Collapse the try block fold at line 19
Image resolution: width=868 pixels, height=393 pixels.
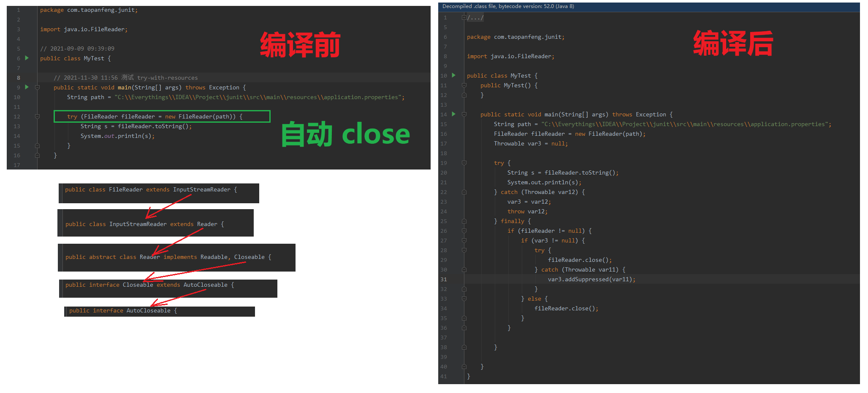[464, 163]
